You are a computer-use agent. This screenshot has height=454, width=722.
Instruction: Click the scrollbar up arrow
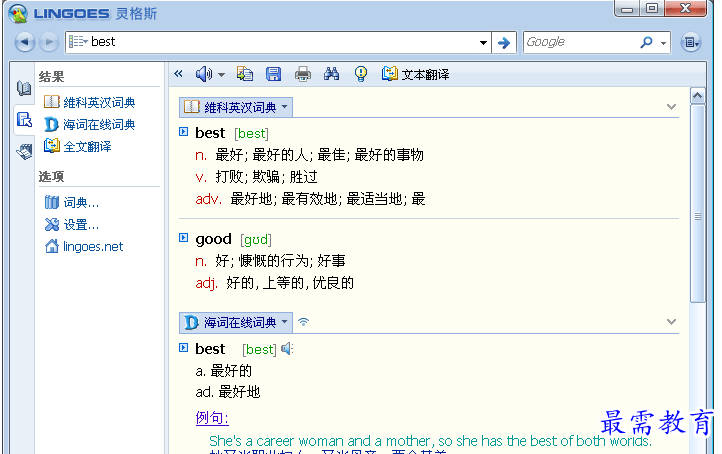pos(698,96)
